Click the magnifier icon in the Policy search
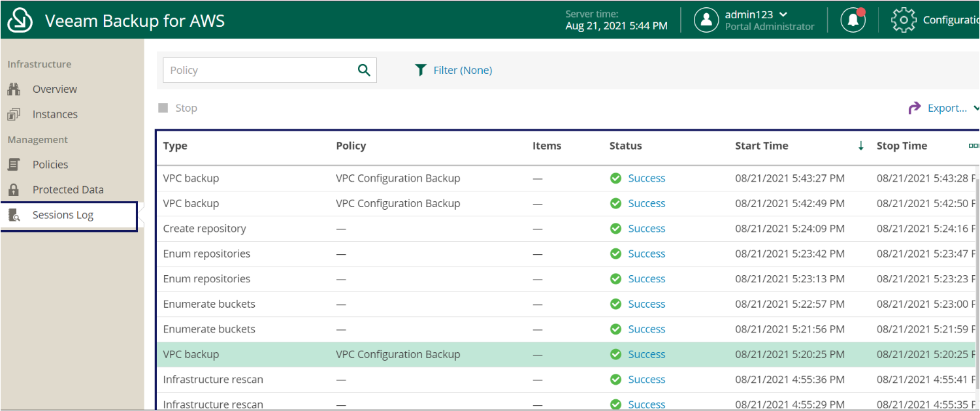The width and height of the screenshot is (980, 411). tap(364, 71)
